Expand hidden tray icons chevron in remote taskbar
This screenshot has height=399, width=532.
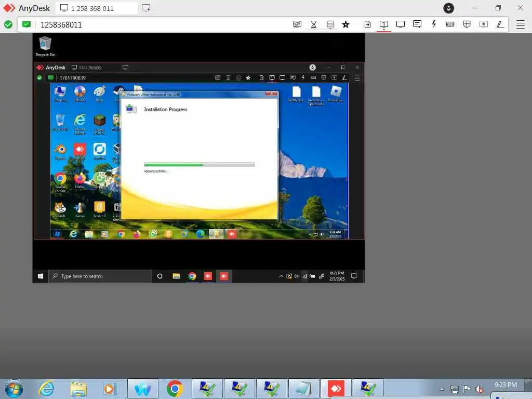(x=281, y=276)
